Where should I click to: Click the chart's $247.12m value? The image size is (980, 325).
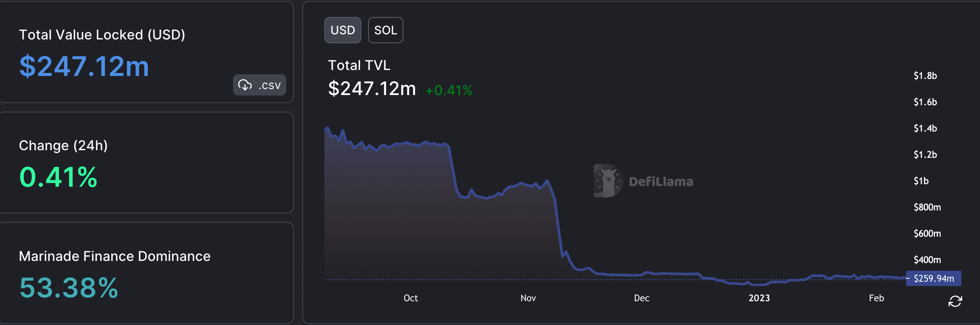(x=372, y=89)
